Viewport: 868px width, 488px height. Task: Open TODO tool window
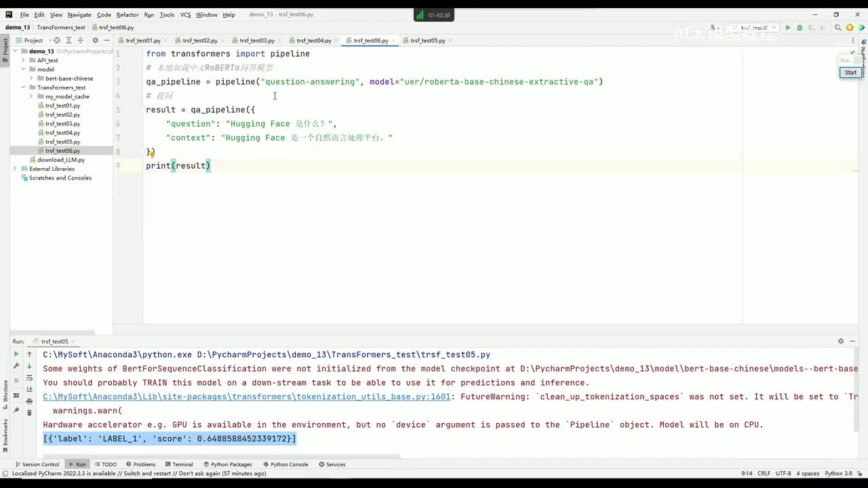[x=105, y=464]
